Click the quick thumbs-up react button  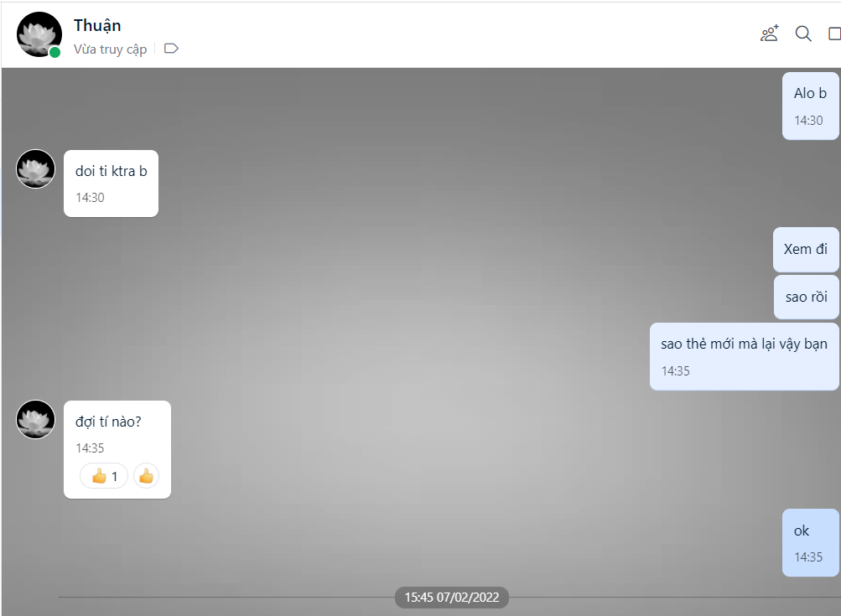click(x=146, y=476)
